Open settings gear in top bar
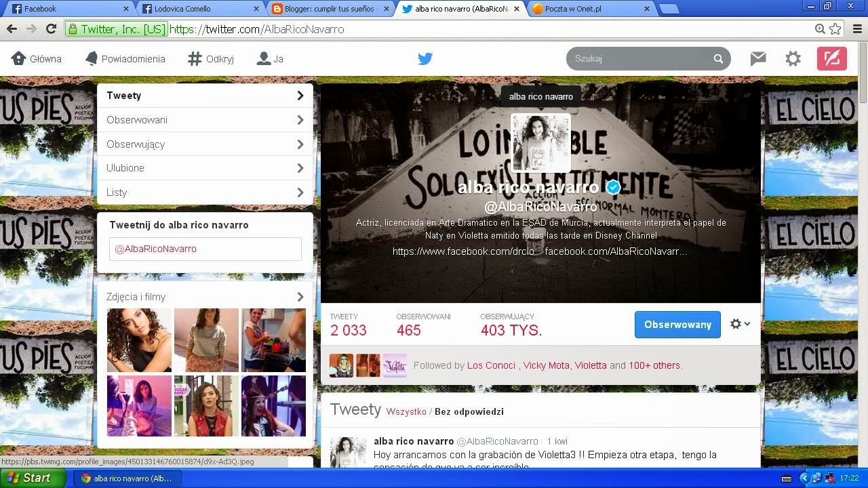Screen dimensions: 868x488 793,59
